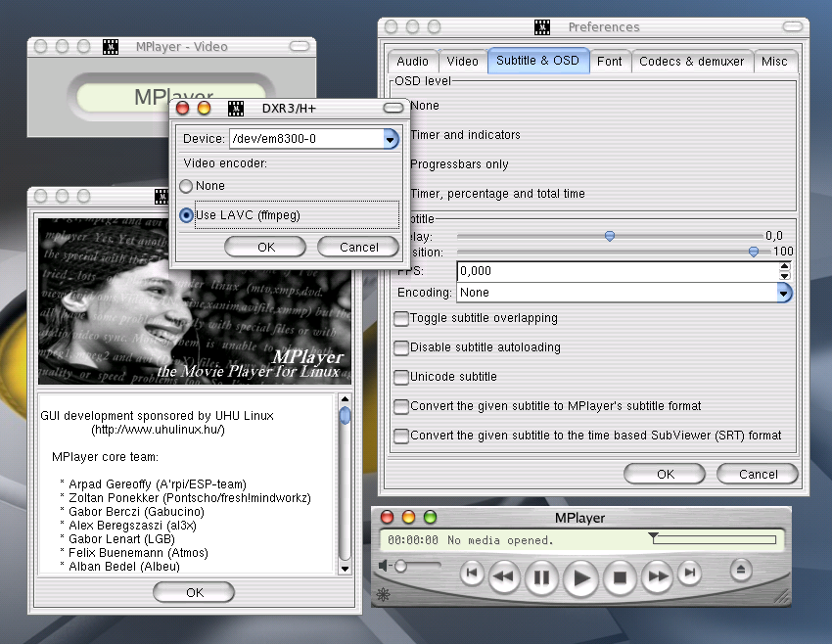Click OK in the About window
Screen dimensions: 832x644
click(x=194, y=592)
